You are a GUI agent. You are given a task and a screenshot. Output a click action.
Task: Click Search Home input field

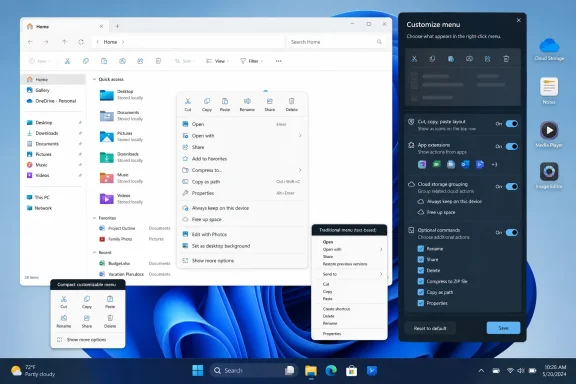click(336, 42)
